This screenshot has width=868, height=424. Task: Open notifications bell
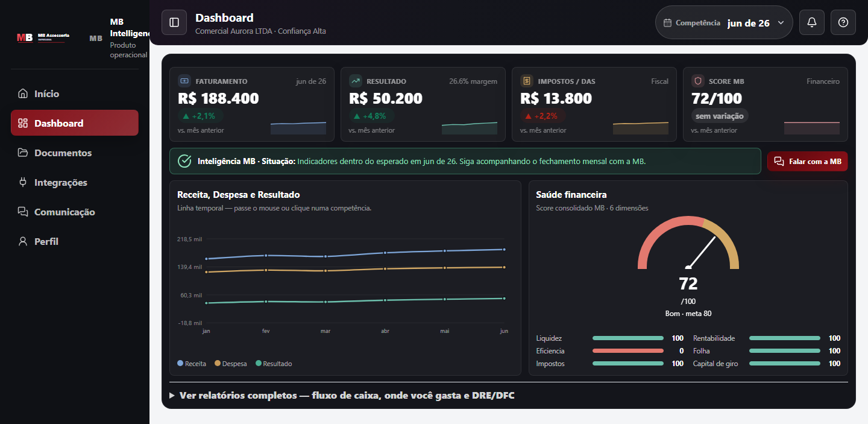coord(812,22)
